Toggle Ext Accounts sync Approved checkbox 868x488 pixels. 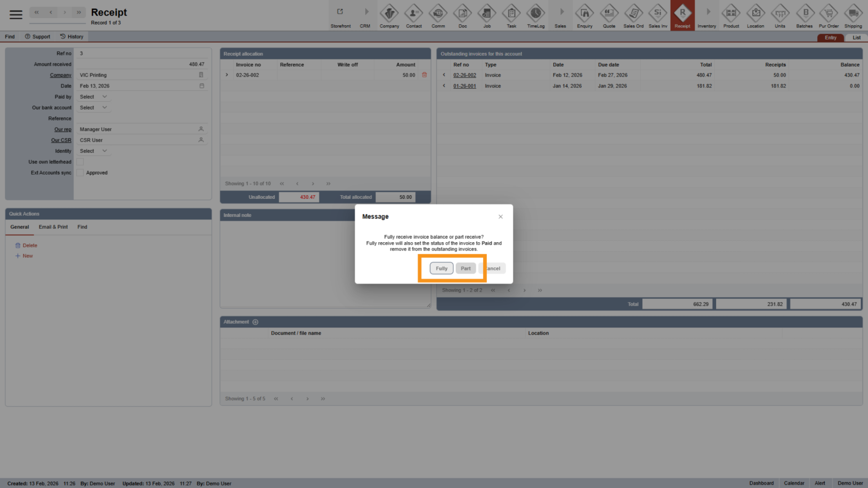click(x=80, y=173)
